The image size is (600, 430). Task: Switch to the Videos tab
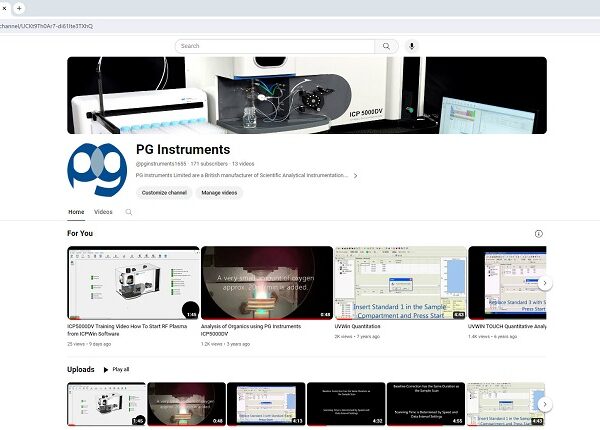(103, 212)
